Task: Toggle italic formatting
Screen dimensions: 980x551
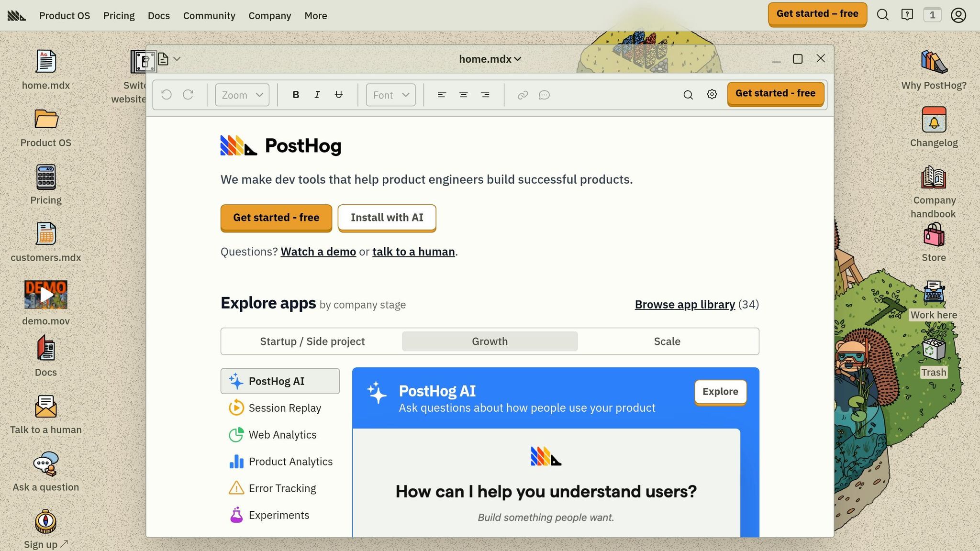Action: [317, 94]
